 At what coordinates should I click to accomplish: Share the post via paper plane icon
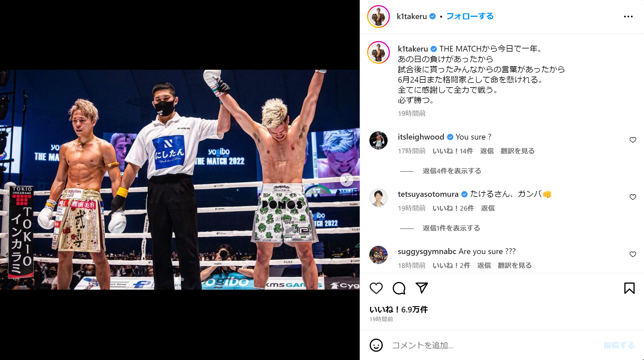(x=421, y=288)
